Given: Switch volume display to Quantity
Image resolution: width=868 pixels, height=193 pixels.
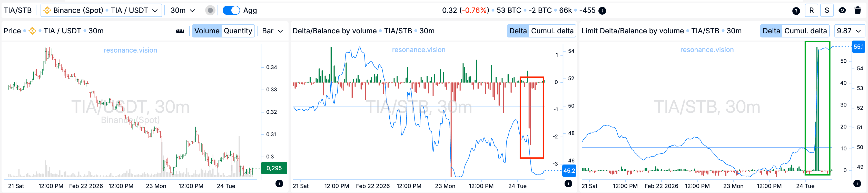Looking at the screenshot, I should coord(238,31).
